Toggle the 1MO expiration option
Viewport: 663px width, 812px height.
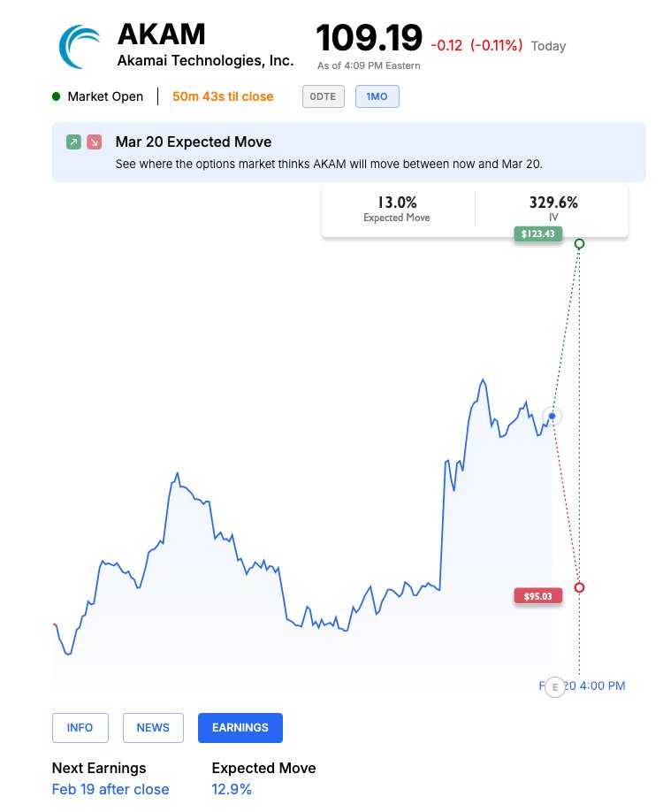coord(377,96)
